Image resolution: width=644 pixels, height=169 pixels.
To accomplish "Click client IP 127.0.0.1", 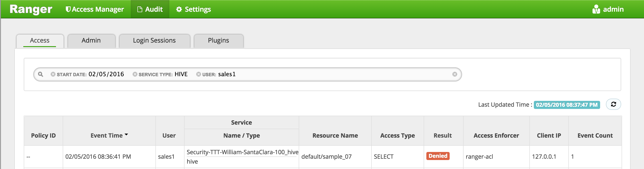I will pyautogui.click(x=544, y=157).
